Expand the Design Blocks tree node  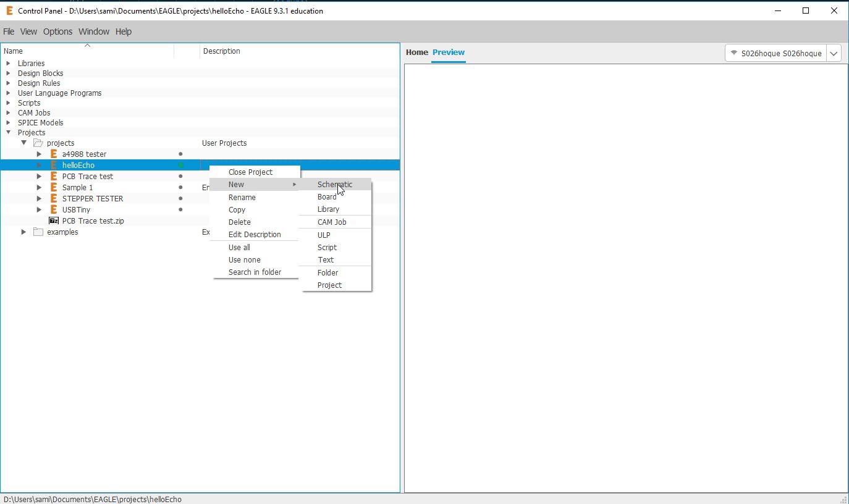(x=8, y=73)
